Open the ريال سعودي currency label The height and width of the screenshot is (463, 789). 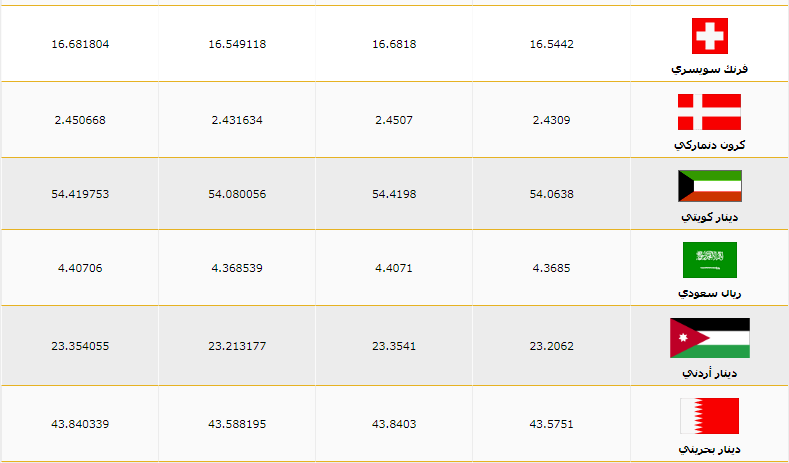coord(709,293)
